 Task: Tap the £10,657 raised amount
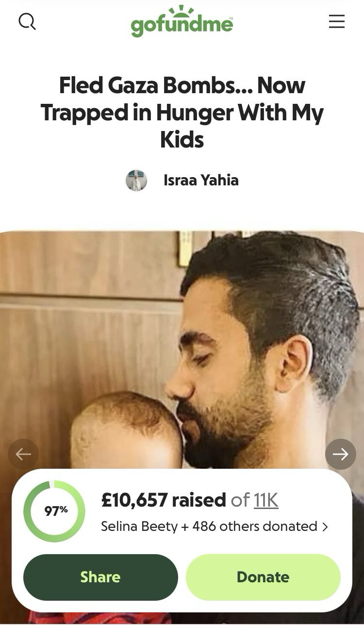164,500
